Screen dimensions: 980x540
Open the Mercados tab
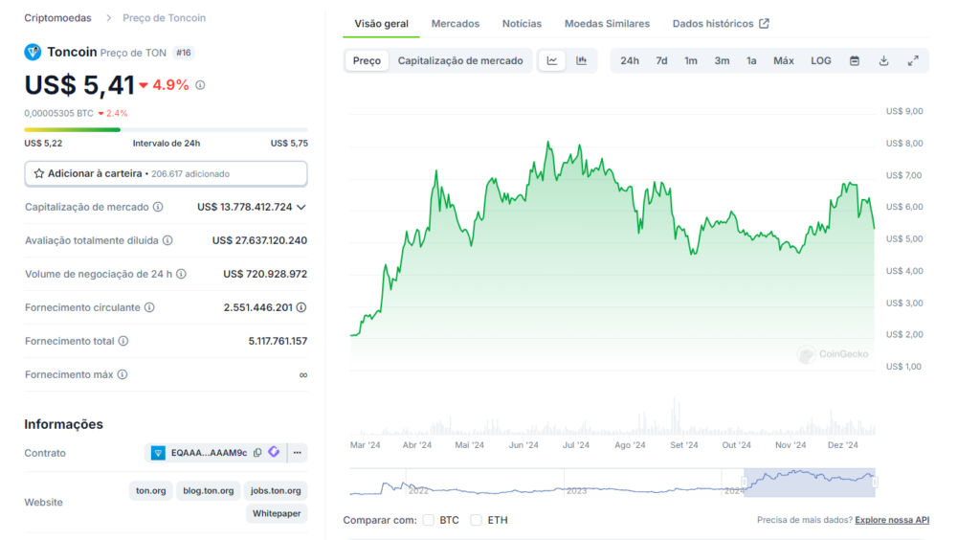coord(455,24)
